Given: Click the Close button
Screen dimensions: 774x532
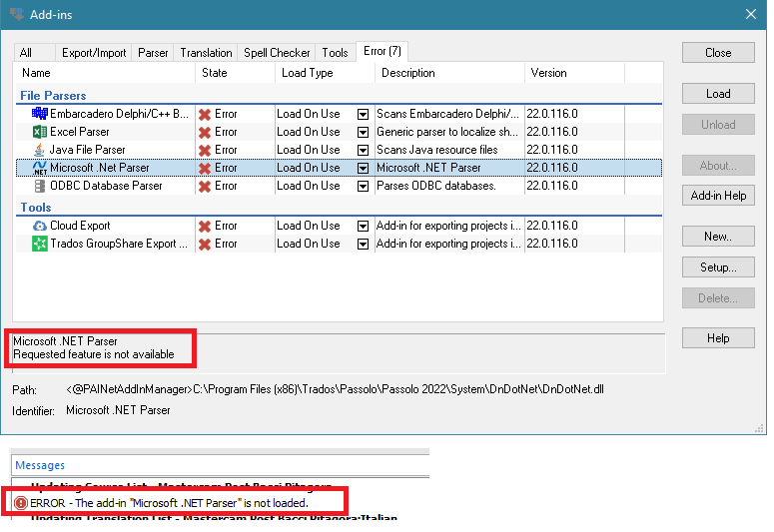Looking at the screenshot, I should (718, 53).
